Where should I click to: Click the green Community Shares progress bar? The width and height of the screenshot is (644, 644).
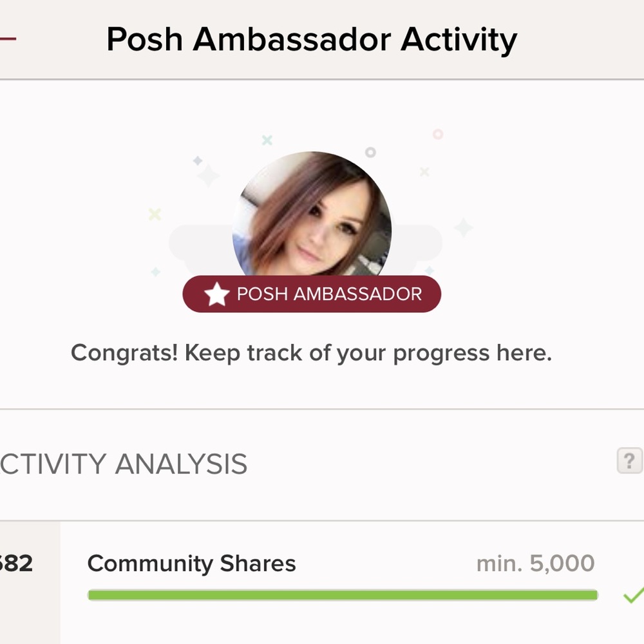coord(343,595)
